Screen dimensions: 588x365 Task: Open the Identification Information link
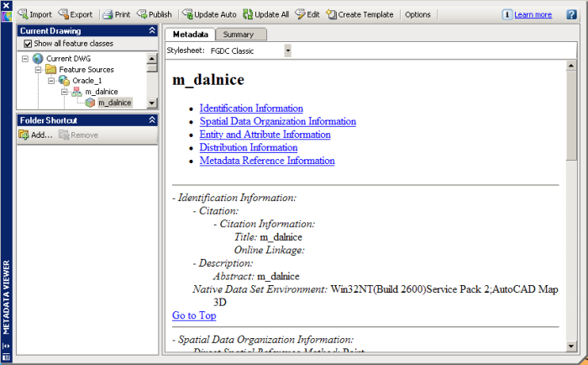coord(251,108)
